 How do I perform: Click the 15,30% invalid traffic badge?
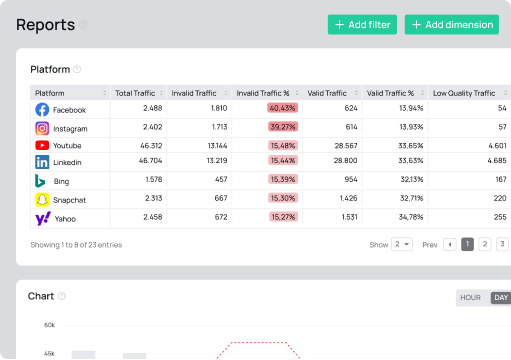coord(283,198)
